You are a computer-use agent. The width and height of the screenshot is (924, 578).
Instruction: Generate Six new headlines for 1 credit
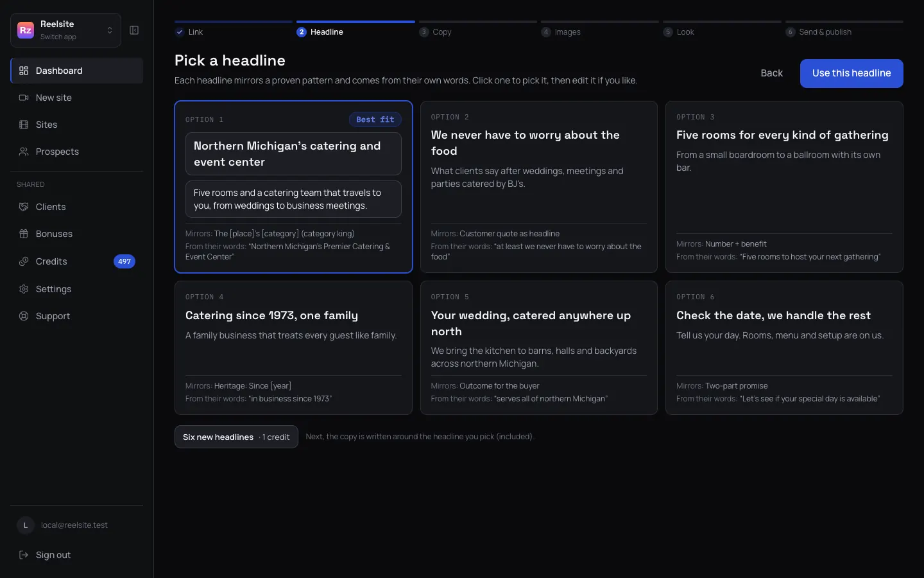pos(236,437)
